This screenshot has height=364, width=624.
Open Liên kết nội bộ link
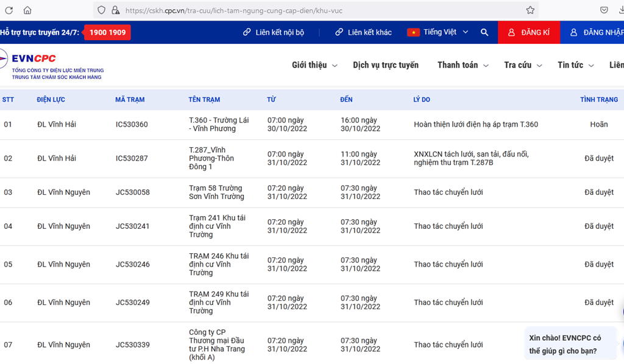pos(273,32)
